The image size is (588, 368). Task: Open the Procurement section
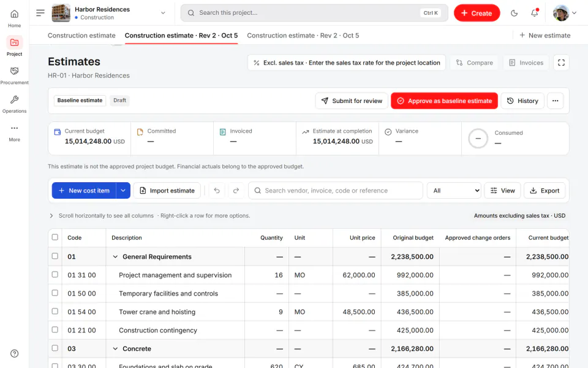(14, 76)
